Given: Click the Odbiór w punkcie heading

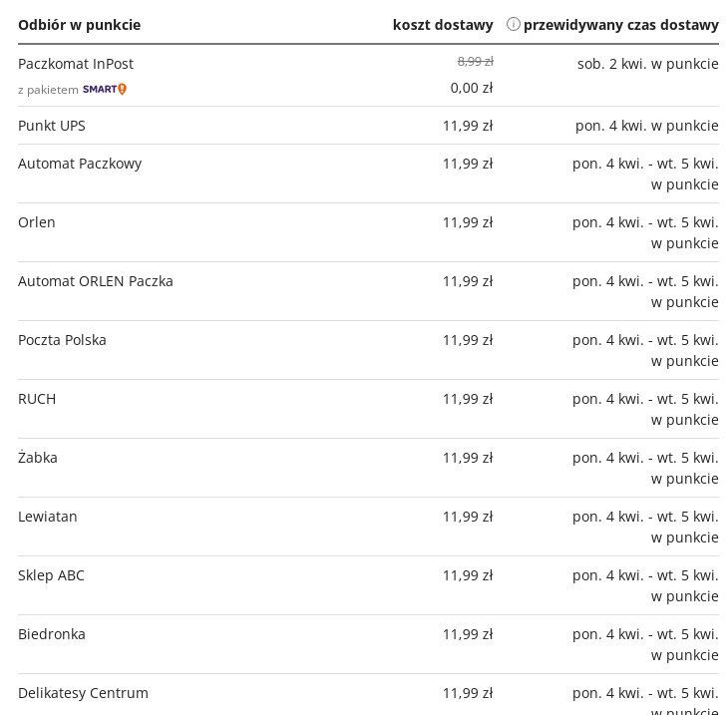Looking at the screenshot, I should click(79, 25).
